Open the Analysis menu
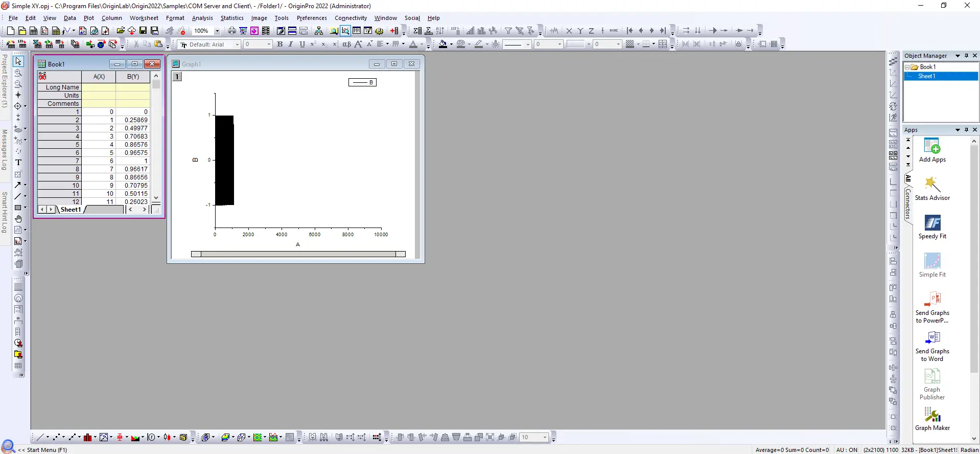980x454 pixels. click(x=202, y=18)
